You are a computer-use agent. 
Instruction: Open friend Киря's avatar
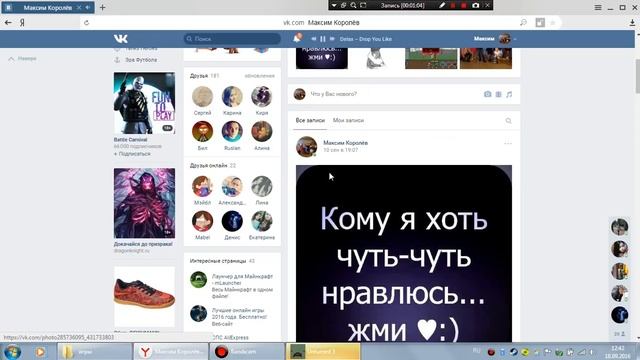[262, 97]
